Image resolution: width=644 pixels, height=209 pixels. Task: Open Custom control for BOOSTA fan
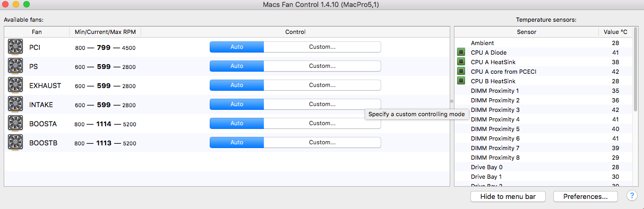click(x=322, y=123)
